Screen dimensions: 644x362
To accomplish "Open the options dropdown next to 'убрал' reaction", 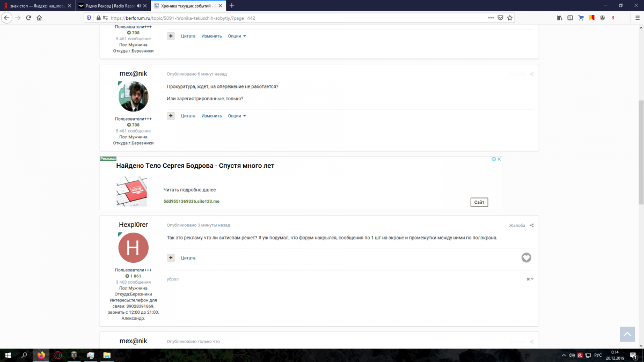I will tap(530, 279).
